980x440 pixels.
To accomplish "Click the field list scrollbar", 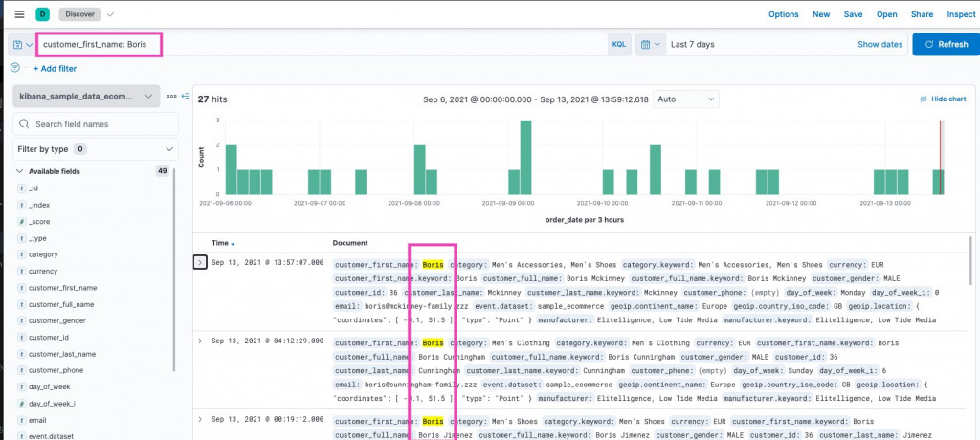I will [x=174, y=269].
